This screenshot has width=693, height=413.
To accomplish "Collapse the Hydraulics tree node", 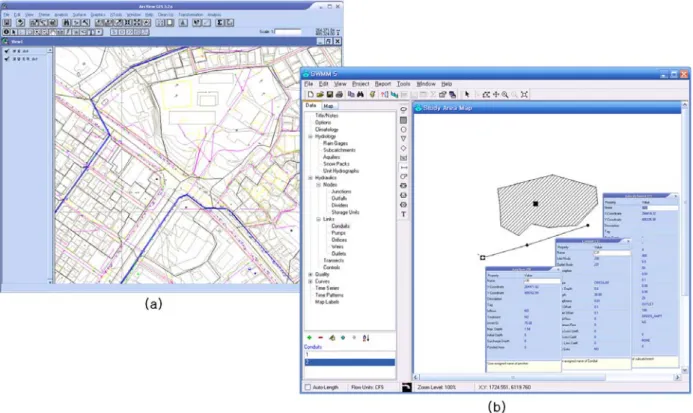I will pos(310,178).
